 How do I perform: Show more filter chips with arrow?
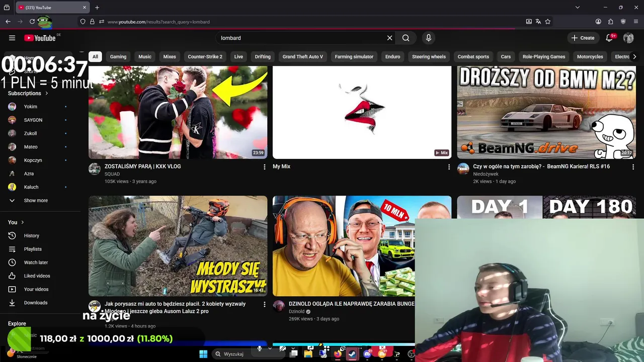click(x=634, y=57)
